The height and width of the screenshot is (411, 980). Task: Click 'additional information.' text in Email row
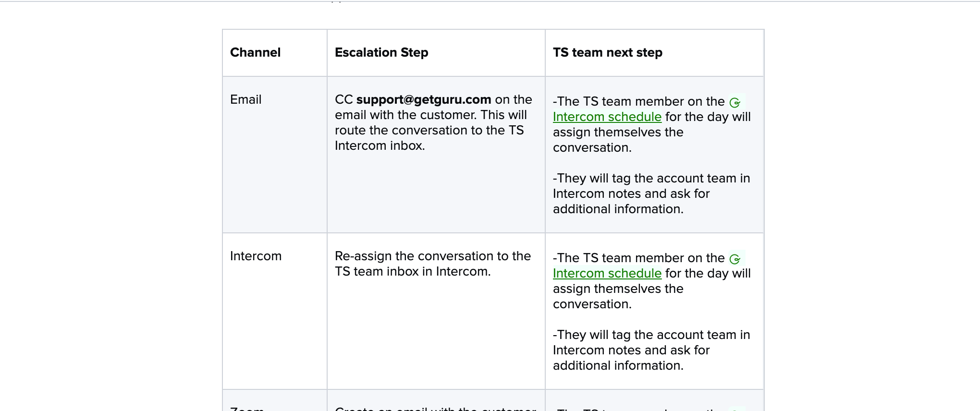pyautogui.click(x=618, y=209)
